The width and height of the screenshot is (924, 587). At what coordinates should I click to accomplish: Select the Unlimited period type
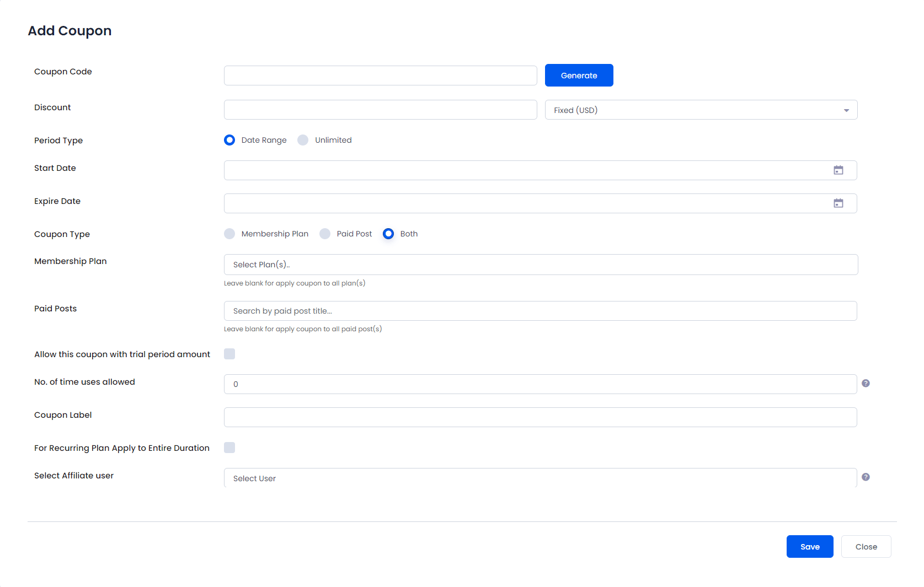pos(303,140)
